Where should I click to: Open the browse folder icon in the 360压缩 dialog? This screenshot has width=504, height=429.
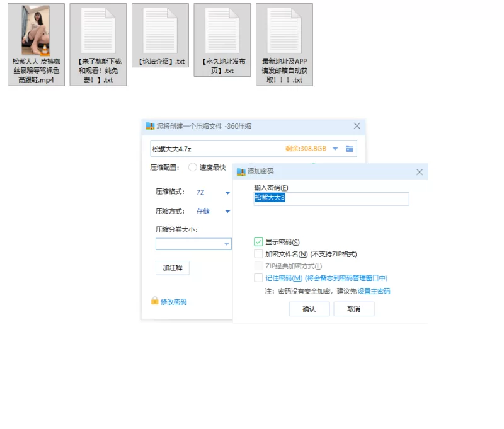pos(350,149)
